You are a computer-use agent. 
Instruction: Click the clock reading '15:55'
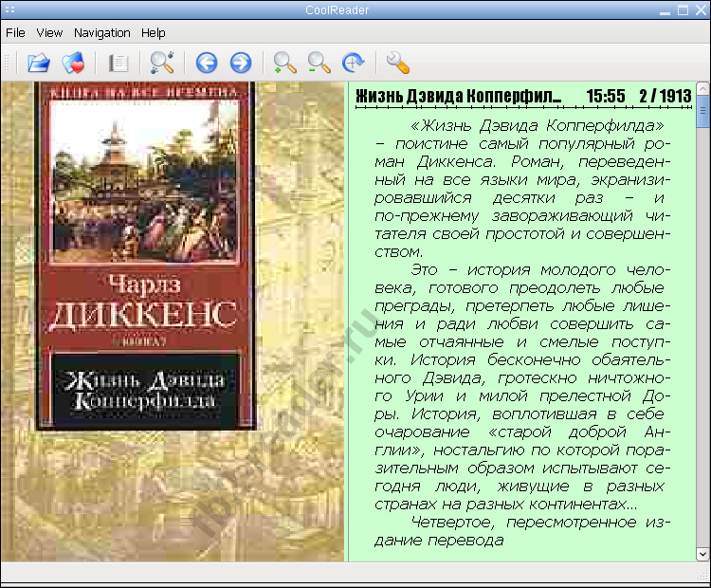click(606, 96)
